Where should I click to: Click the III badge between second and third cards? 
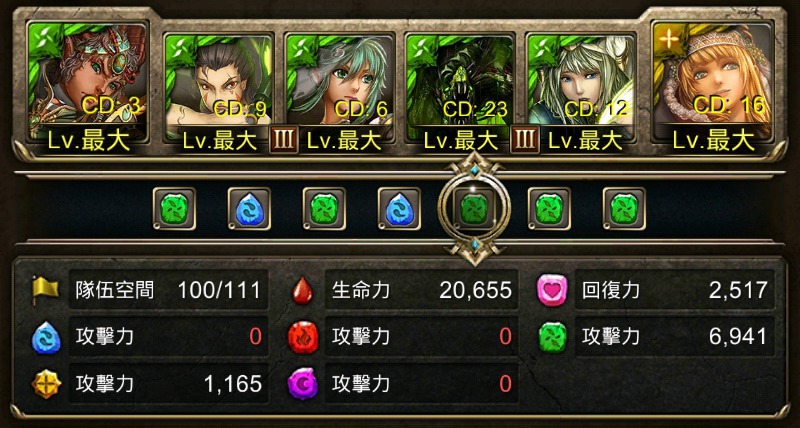[284, 139]
